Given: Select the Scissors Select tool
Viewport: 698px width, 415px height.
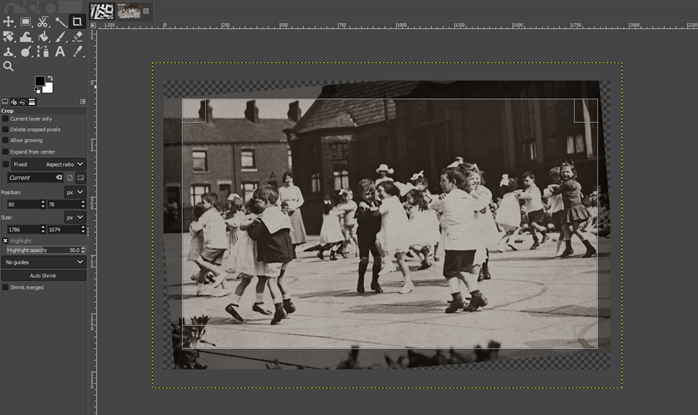Looking at the screenshot, I should [43, 21].
